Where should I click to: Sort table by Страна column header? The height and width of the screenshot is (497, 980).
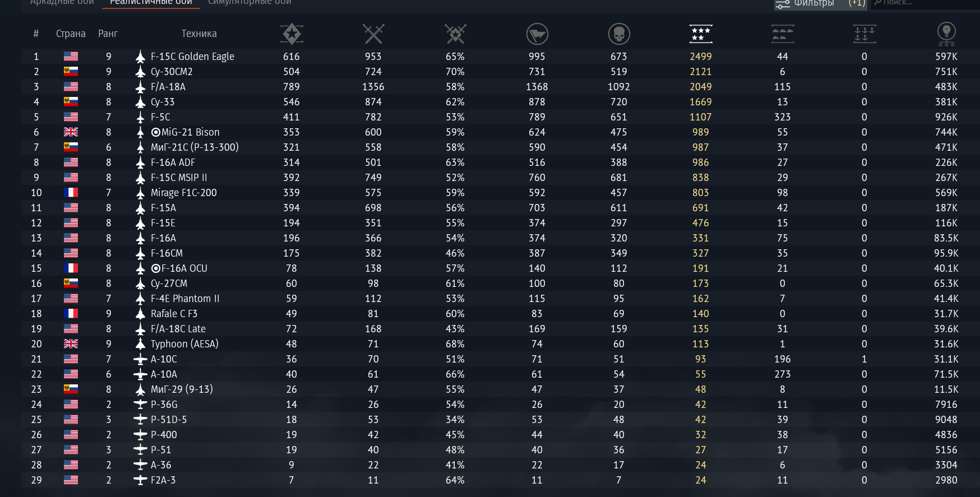pyautogui.click(x=71, y=34)
